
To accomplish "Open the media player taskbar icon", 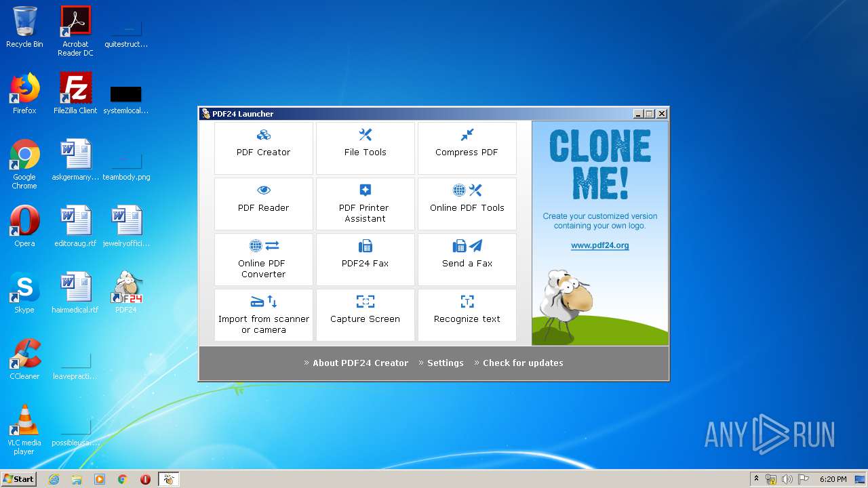I will tap(100, 479).
